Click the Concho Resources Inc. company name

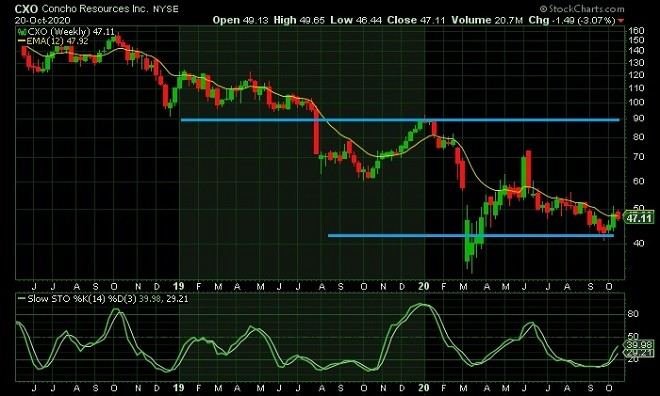point(95,8)
